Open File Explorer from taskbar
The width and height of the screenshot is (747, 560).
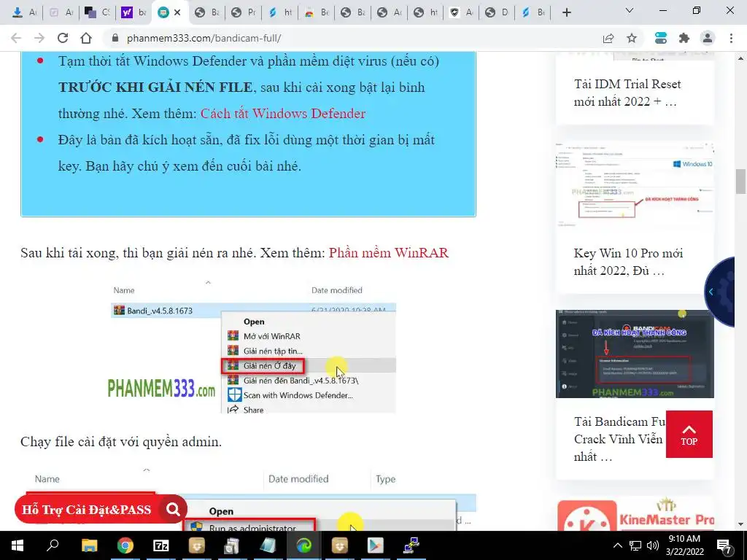click(89, 545)
